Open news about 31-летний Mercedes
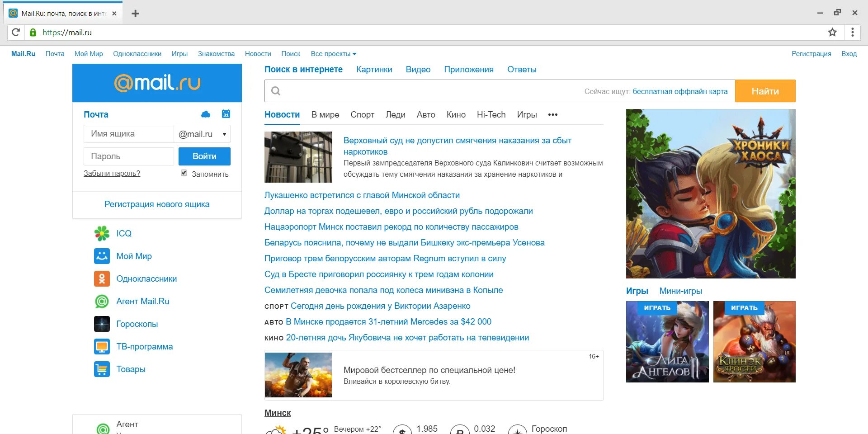Image resolution: width=868 pixels, height=434 pixels. click(x=388, y=322)
